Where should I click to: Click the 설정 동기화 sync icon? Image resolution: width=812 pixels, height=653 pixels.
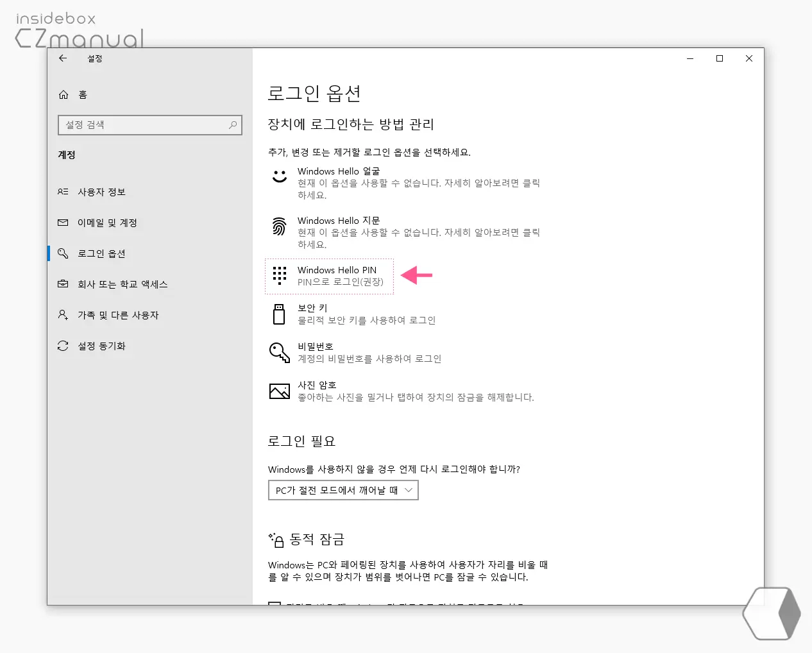coord(63,346)
